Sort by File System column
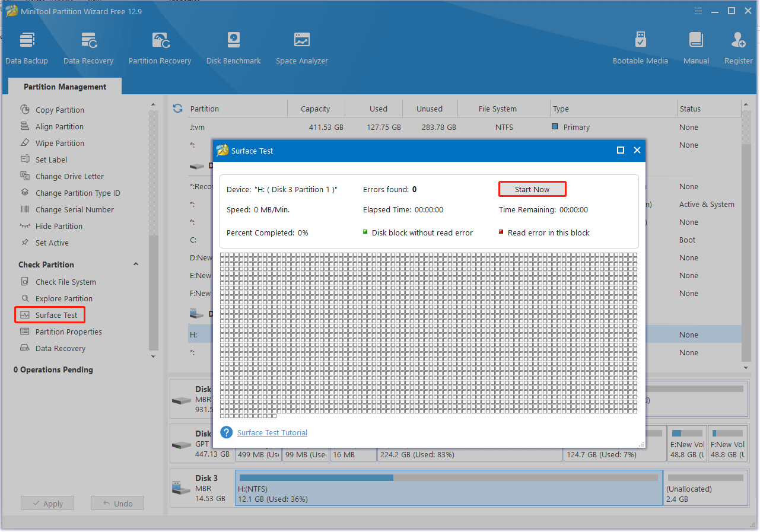Image resolution: width=760 pixels, height=532 pixels. click(498, 109)
